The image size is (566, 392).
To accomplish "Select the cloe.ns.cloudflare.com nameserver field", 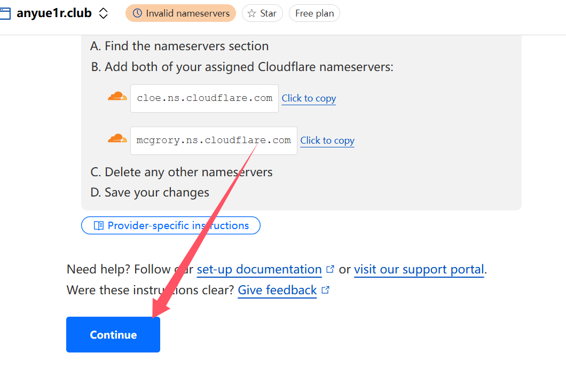I will (205, 99).
